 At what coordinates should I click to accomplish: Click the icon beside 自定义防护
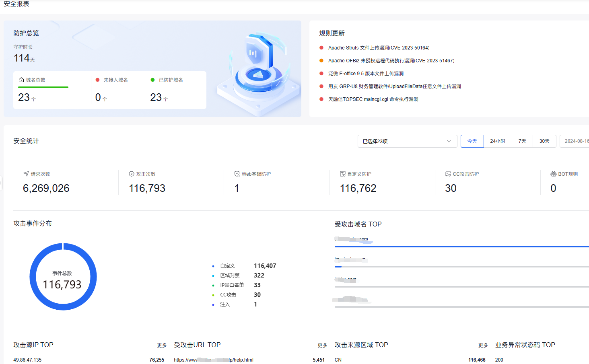point(343,174)
